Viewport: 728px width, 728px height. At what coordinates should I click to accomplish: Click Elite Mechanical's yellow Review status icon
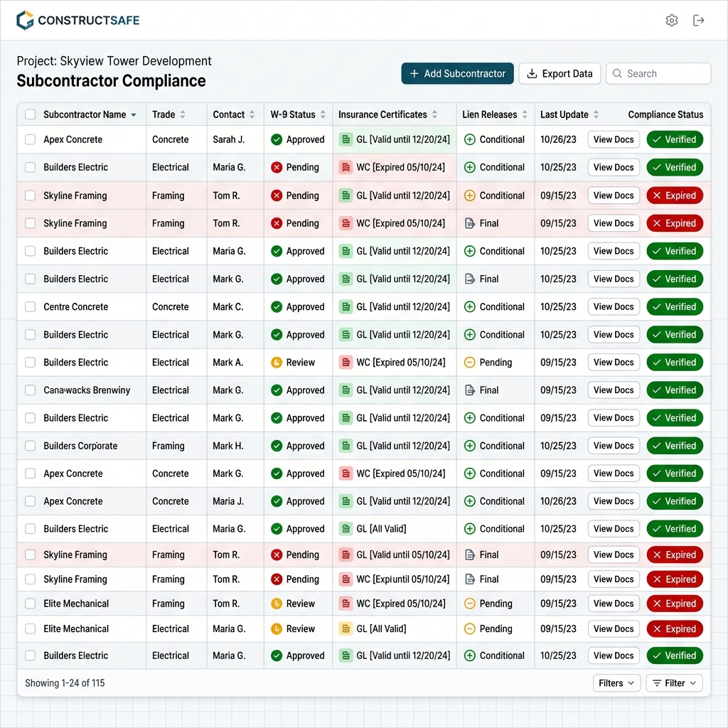[278, 604]
